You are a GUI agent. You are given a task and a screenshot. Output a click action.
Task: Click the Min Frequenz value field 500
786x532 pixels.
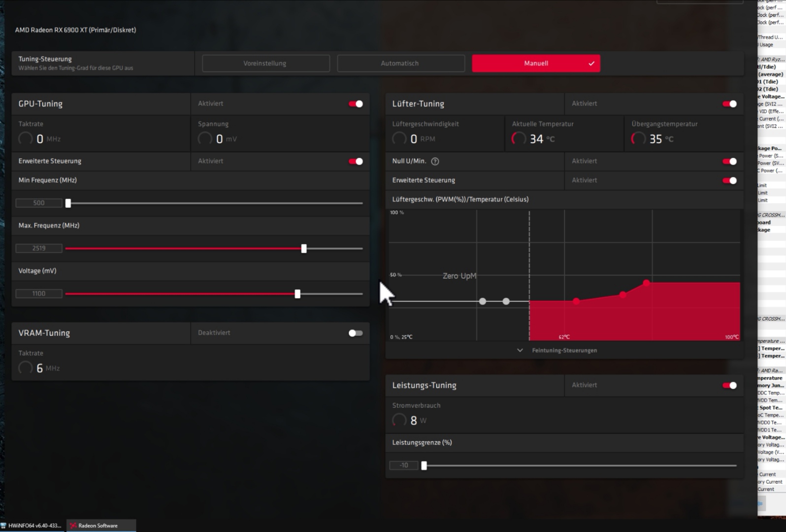(39, 203)
